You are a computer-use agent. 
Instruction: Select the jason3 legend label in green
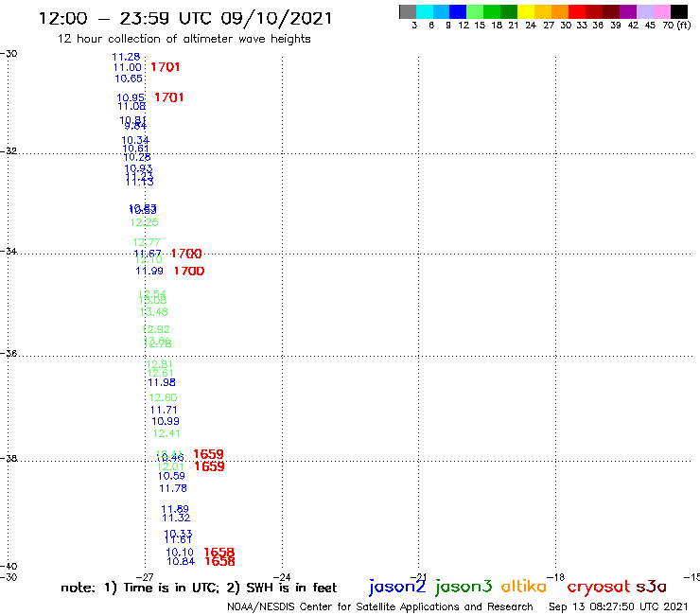coord(464,587)
